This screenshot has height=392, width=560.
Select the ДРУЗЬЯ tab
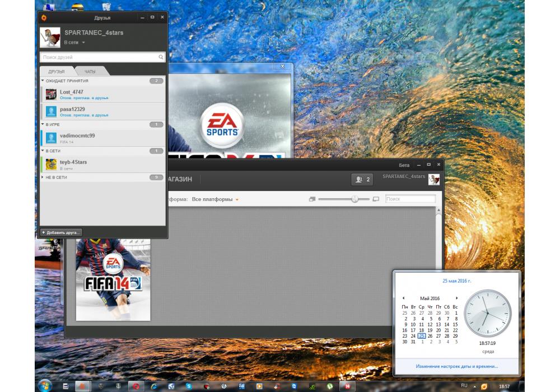[x=57, y=72]
